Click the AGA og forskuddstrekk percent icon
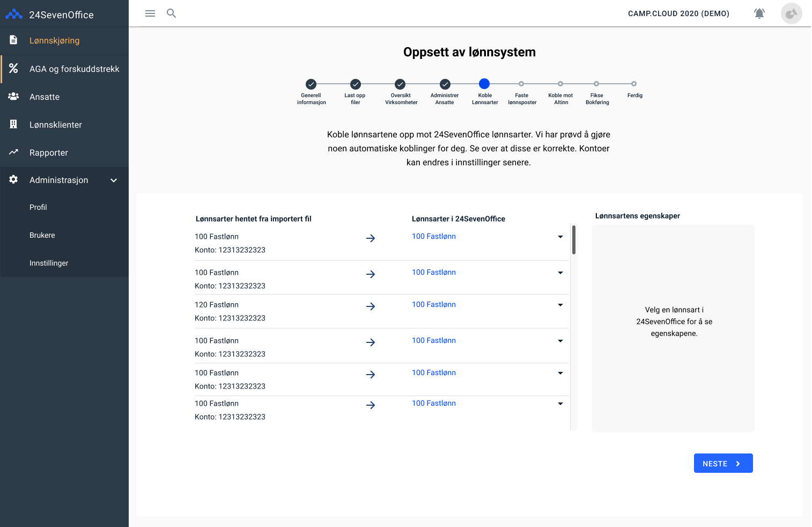812x527 pixels. [13, 69]
